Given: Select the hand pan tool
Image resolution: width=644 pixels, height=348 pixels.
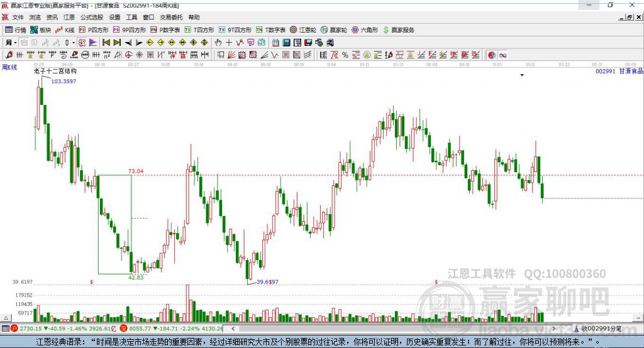Looking at the screenshot, I should 218,43.
